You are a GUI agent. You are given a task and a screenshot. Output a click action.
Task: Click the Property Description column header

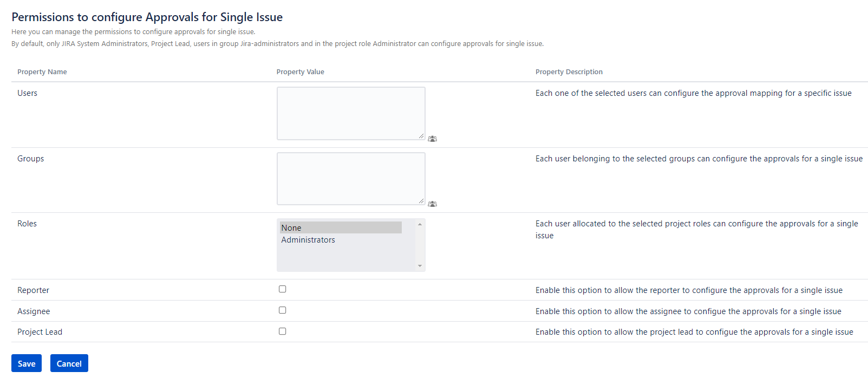pos(569,72)
